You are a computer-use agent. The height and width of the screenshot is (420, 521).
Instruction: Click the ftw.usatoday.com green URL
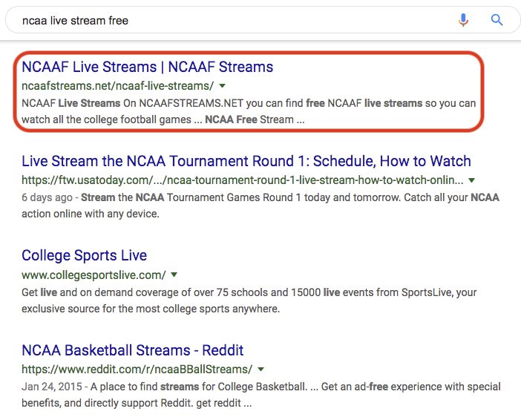pos(242,180)
